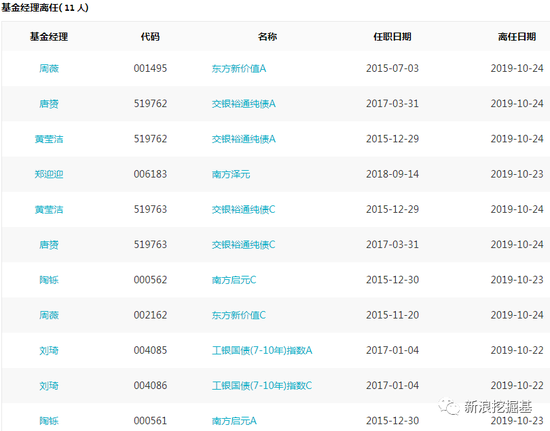Open fund 东方新价值A link
This screenshot has height=431, width=550.
(x=239, y=68)
